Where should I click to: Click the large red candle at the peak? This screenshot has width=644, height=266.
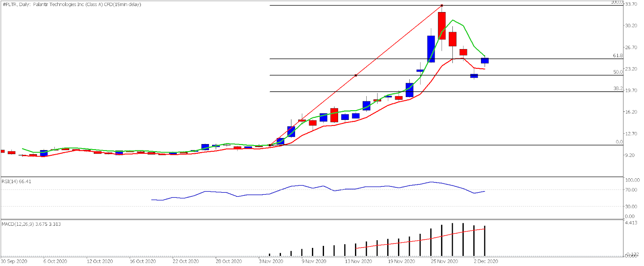click(442, 26)
